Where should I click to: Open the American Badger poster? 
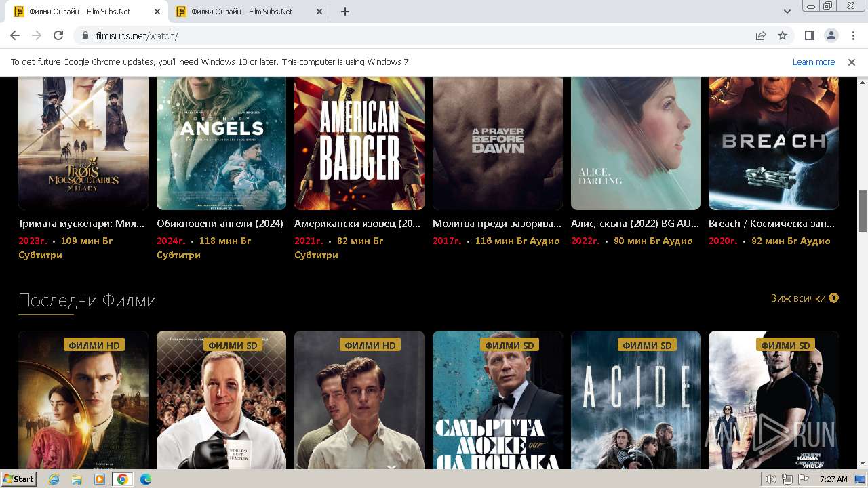(359, 143)
